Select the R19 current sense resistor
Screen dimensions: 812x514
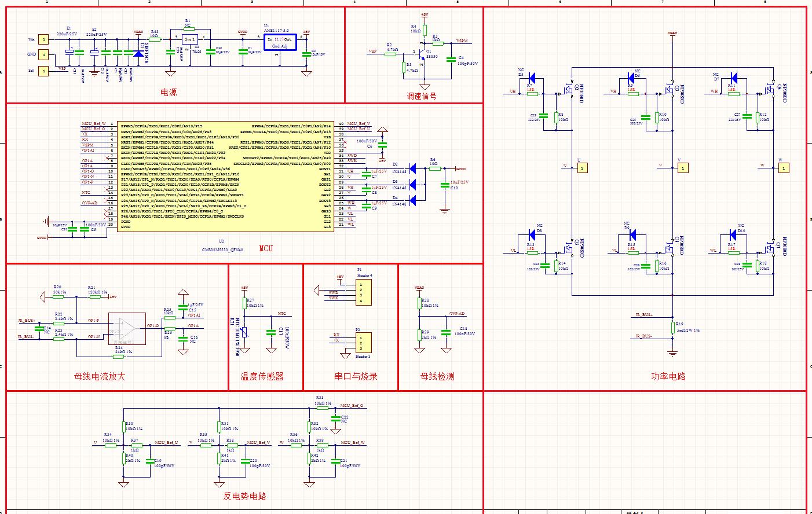point(672,329)
